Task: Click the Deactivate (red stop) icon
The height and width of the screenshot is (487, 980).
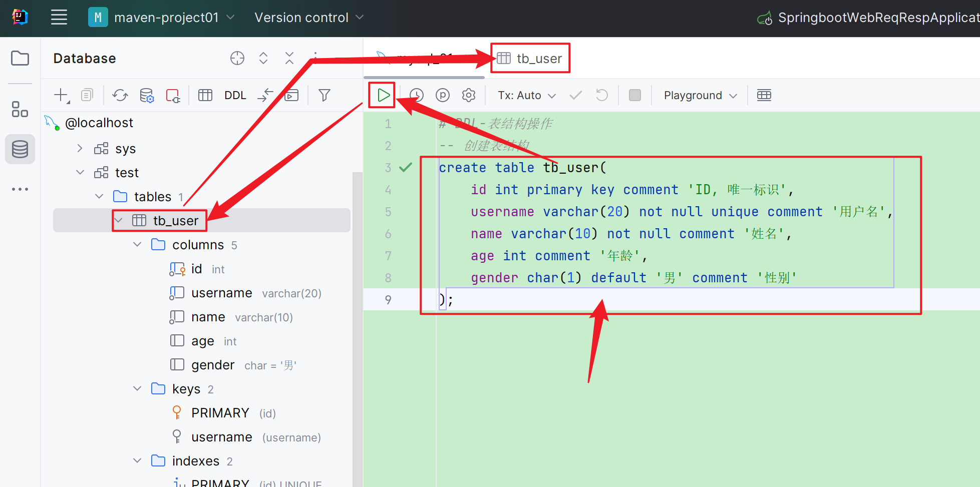Action: [173, 95]
